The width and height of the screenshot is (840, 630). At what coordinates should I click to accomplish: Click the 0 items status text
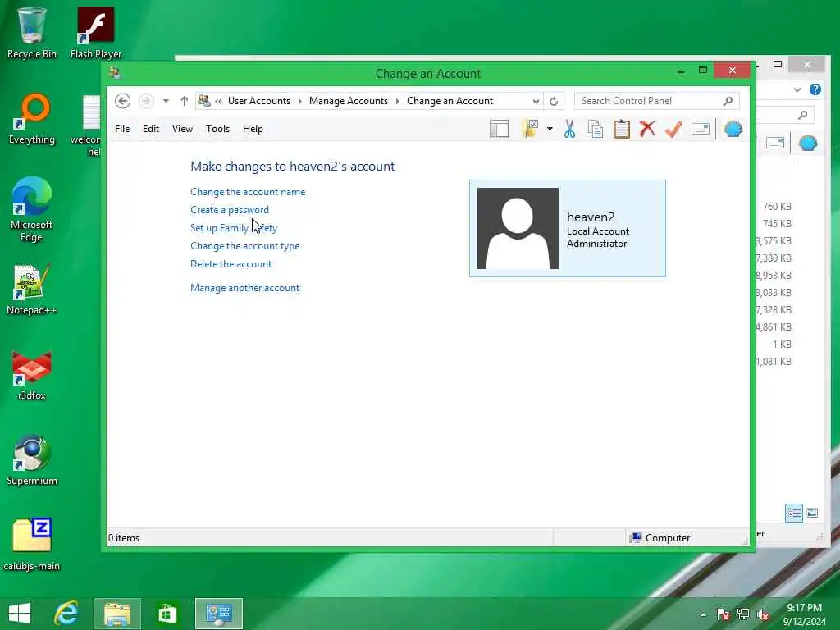coord(124,538)
